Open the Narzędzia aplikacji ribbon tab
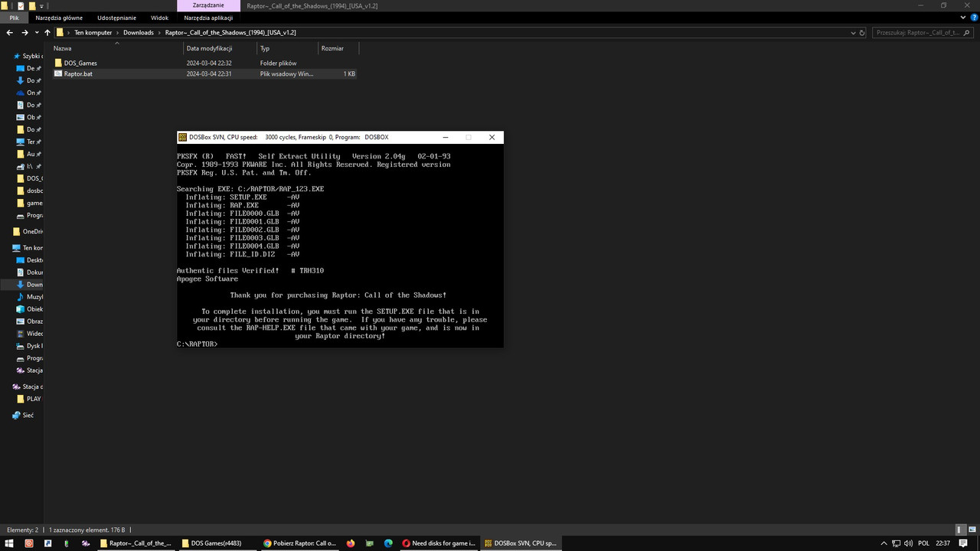This screenshot has width=980, height=551. tap(208, 18)
